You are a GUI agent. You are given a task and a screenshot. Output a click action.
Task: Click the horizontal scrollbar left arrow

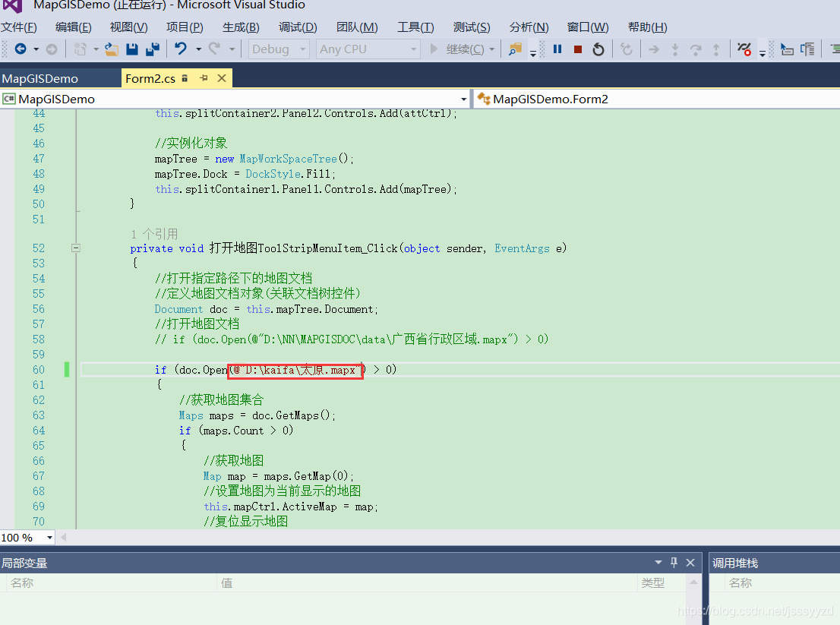63,537
